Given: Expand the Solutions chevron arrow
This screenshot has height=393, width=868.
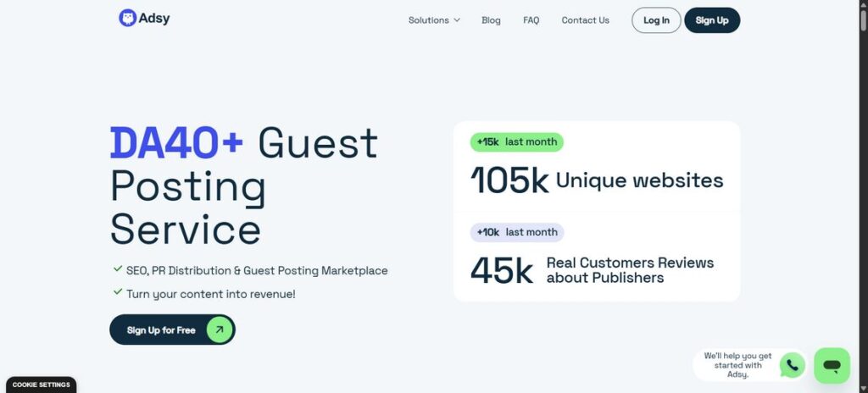Looking at the screenshot, I should point(457,20).
